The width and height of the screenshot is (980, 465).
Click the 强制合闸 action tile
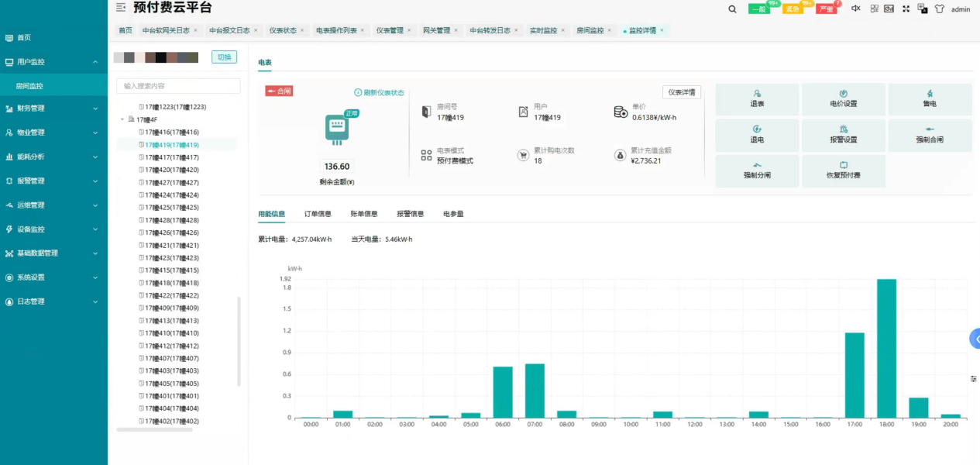tap(930, 135)
